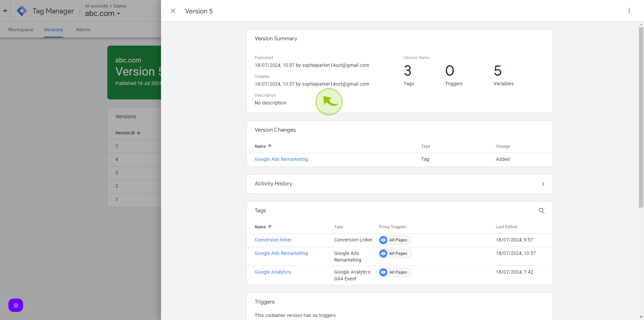The image size is (644, 320).
Task: Click the scroll down arrow on scrollbar
Action: [x=641, y=317]
